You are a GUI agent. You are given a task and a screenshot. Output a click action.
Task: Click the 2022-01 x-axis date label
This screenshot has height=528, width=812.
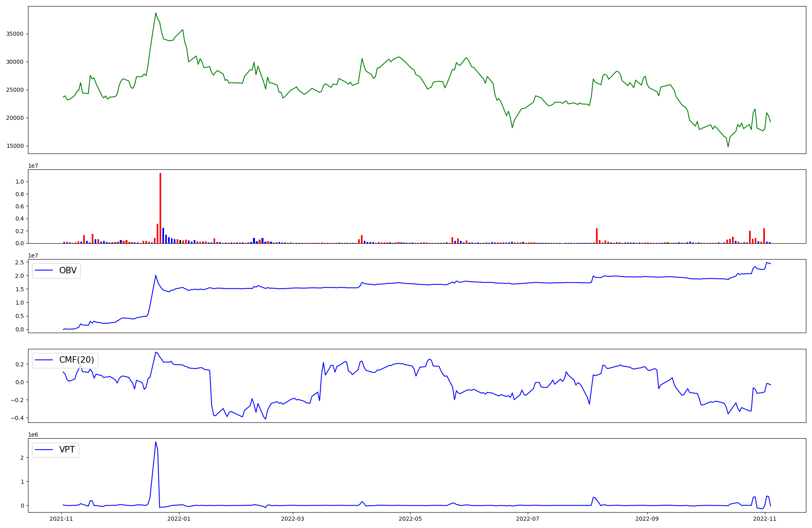coord(179,519)
